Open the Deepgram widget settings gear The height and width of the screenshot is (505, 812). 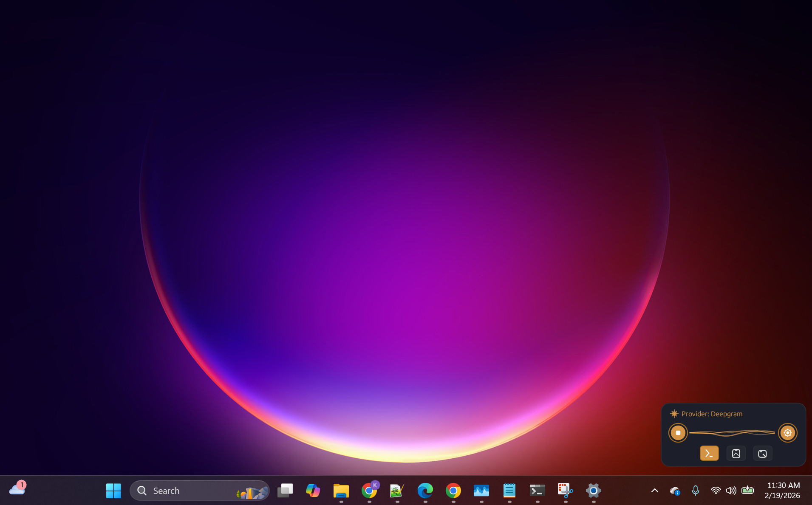coord(787,432)
